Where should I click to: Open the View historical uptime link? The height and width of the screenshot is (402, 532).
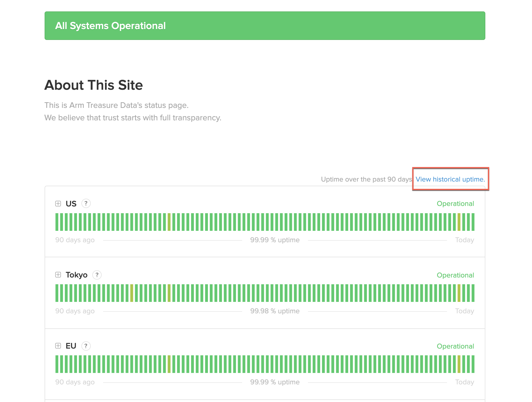coord(450,179)
